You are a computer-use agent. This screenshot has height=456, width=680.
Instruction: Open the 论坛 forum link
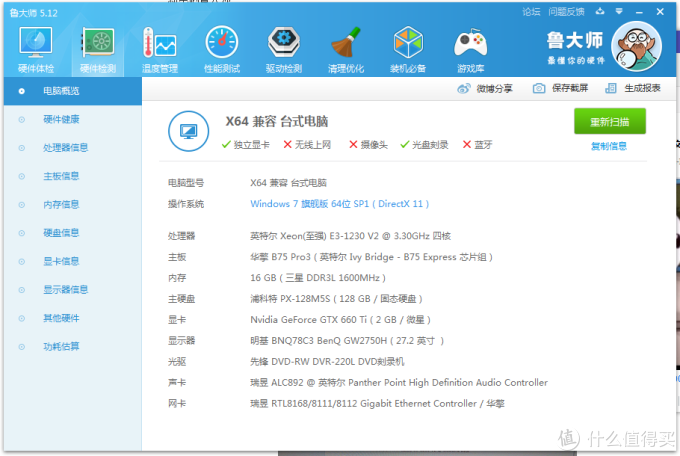pos(531,12)
